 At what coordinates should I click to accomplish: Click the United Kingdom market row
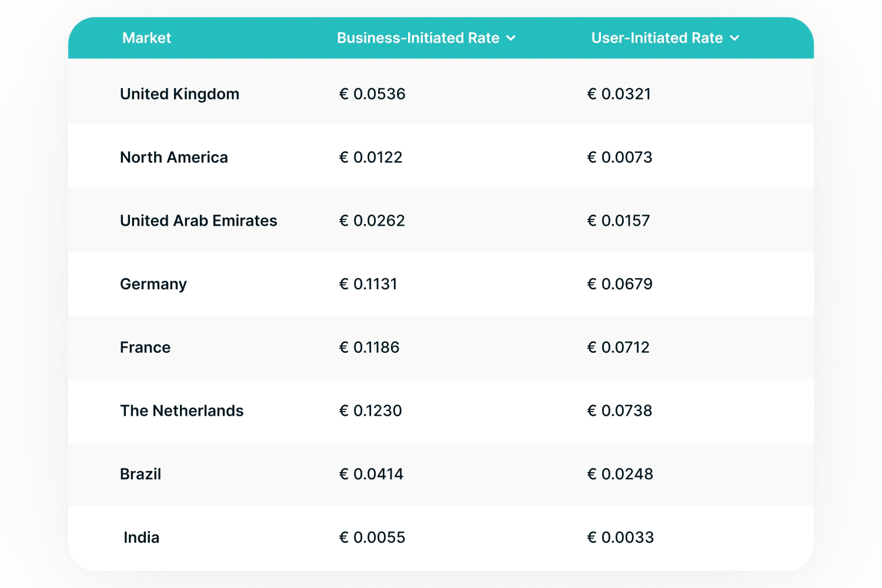point(179,93)
